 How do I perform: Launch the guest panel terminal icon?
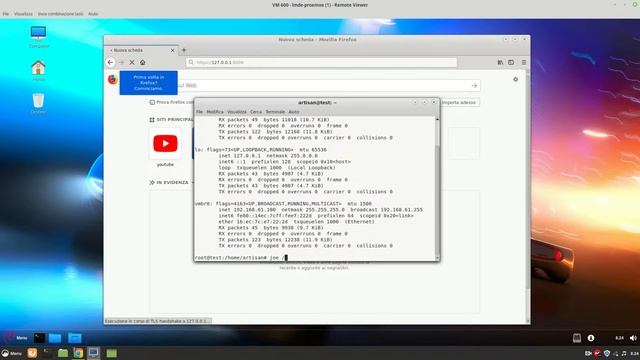coord(40,338)
